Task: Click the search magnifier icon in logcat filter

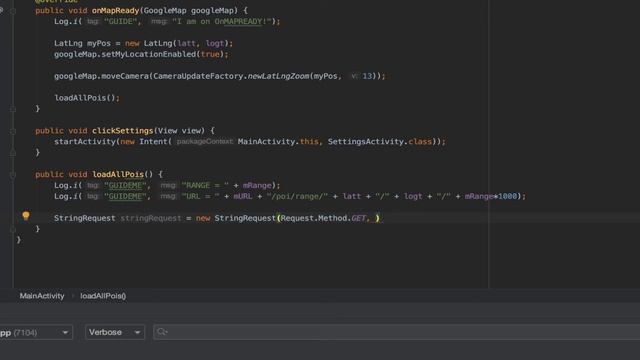Action: (162, 332)
